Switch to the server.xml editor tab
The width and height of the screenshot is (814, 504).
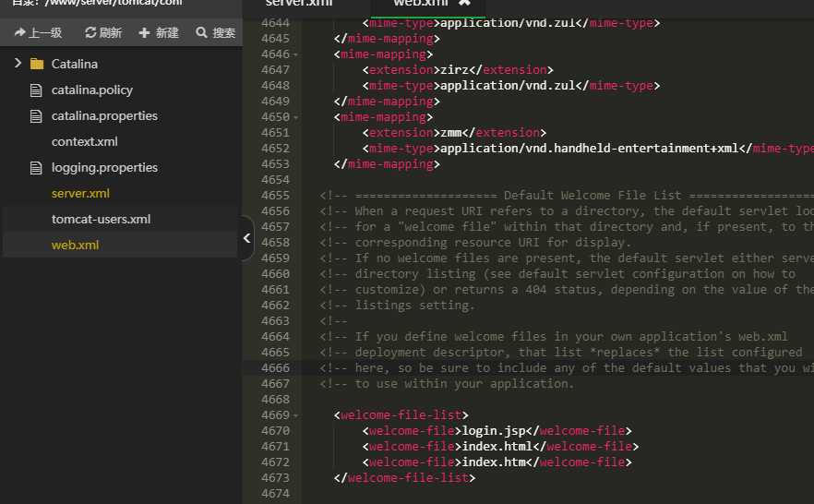pos(298,3)
